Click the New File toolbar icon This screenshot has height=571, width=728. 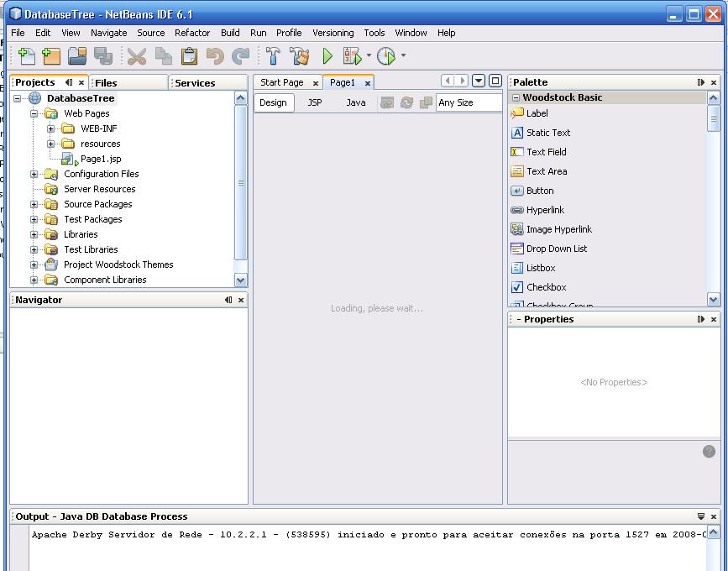point(27,56)
